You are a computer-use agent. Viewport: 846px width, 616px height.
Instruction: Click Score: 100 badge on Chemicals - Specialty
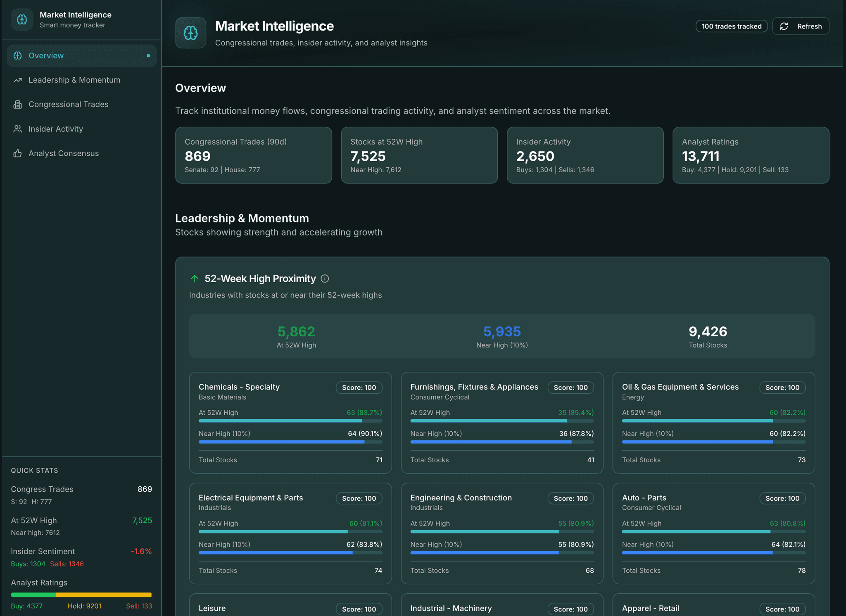[359, 388]
